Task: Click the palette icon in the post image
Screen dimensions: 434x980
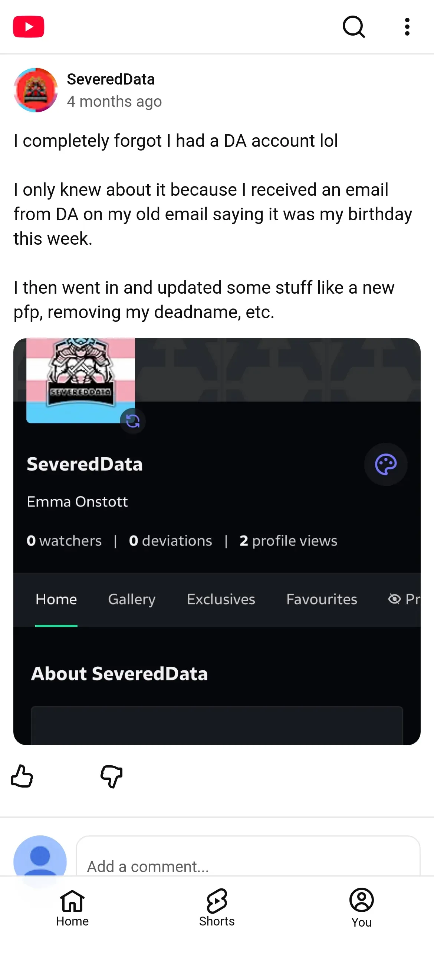Action: [386, 464]
